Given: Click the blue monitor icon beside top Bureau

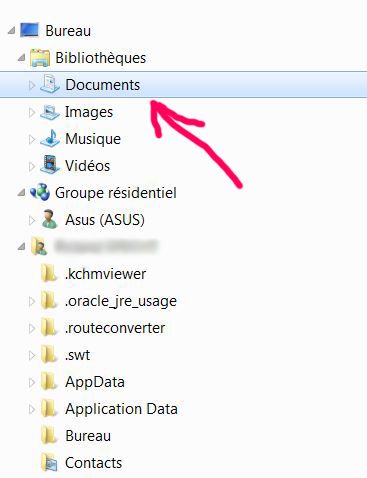Looking at the screenshot, I should pyautogui.click(x=29, y=30).
